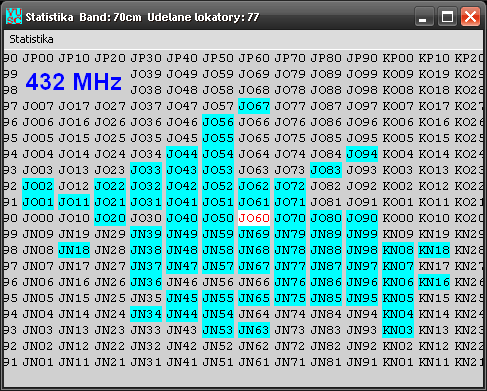Image resolution: width=487 pixels, height=391 pixels.
Task: Click unworked locator JN73
Action: tap(290, 330)
